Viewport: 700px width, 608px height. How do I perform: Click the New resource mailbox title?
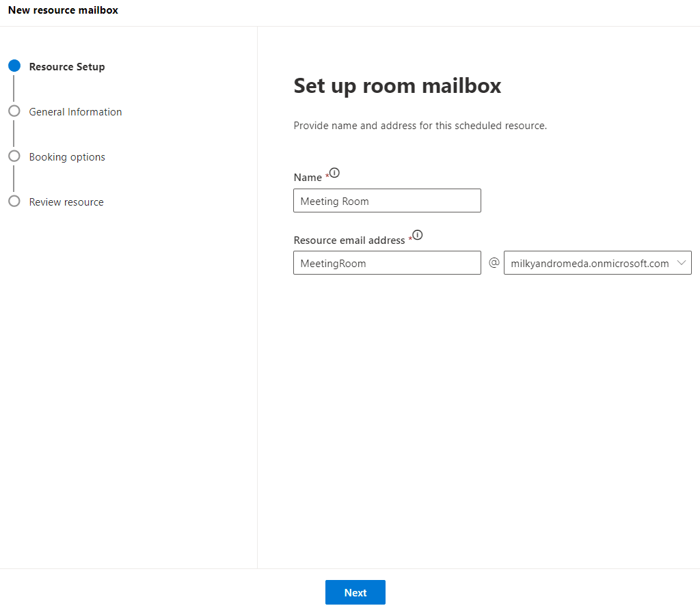coord(63,10)
